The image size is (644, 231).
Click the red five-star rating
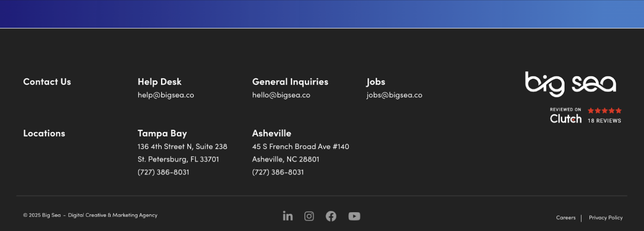[604, 111]
